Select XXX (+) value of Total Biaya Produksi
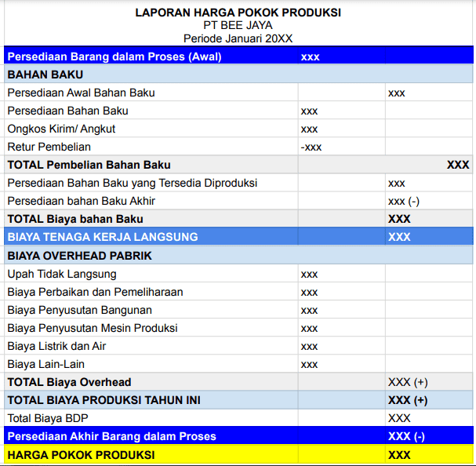 tap(408, 400)
